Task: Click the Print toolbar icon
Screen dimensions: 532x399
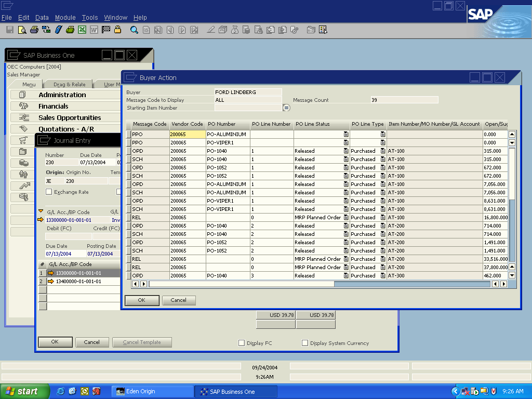Action: click(34, 30)
